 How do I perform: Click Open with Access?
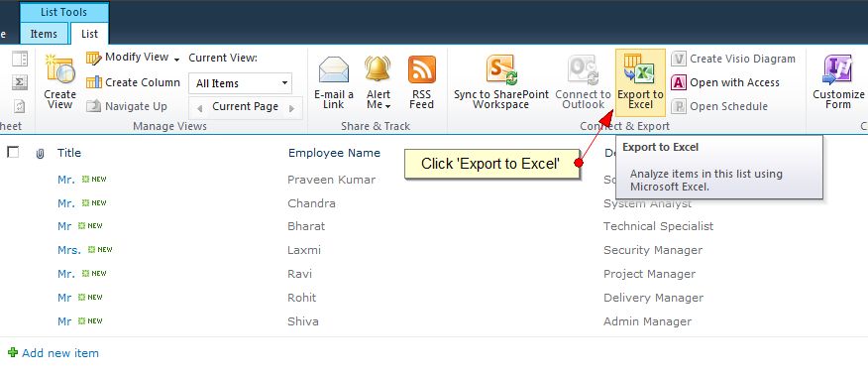click(725, 82)
